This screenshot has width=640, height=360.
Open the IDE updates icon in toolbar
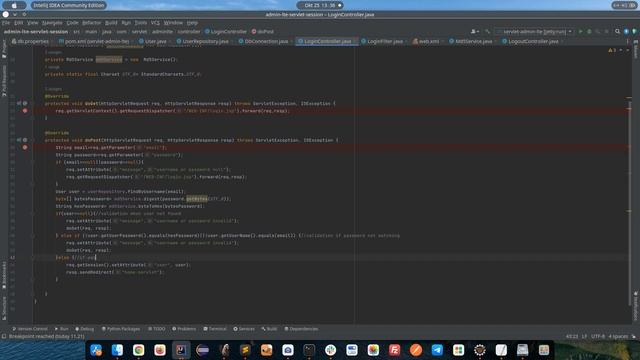(626, 31)
